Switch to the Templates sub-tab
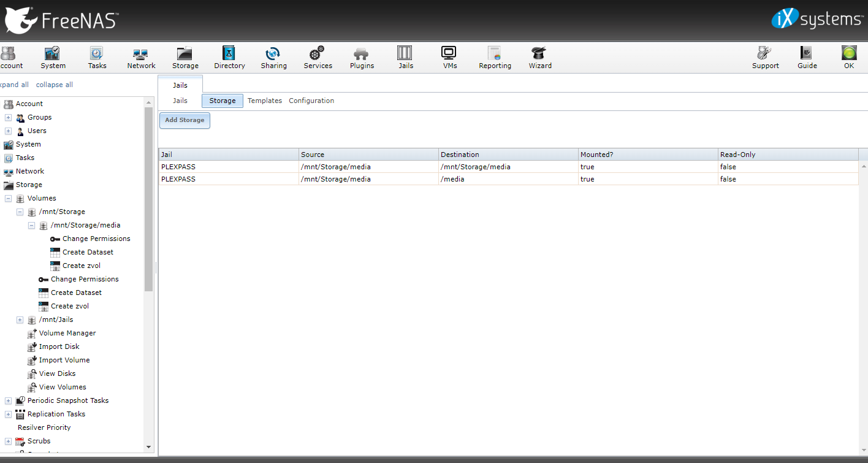 (264, 101)
